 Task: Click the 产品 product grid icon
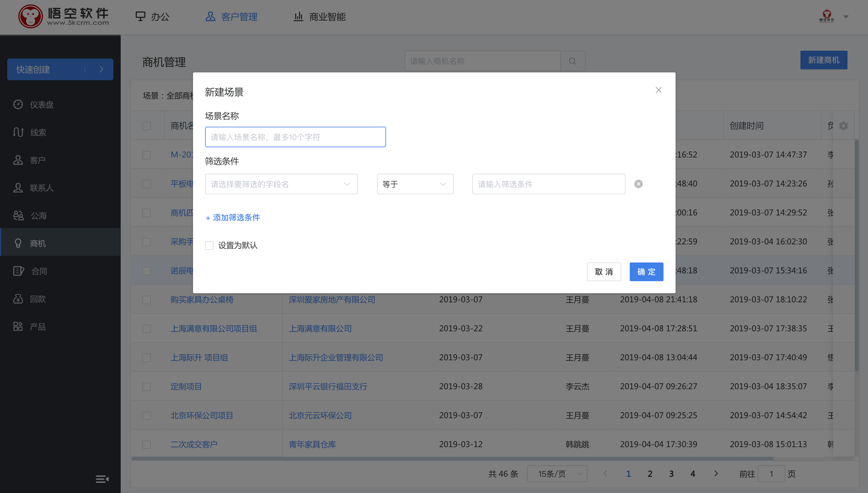[18, 326]
